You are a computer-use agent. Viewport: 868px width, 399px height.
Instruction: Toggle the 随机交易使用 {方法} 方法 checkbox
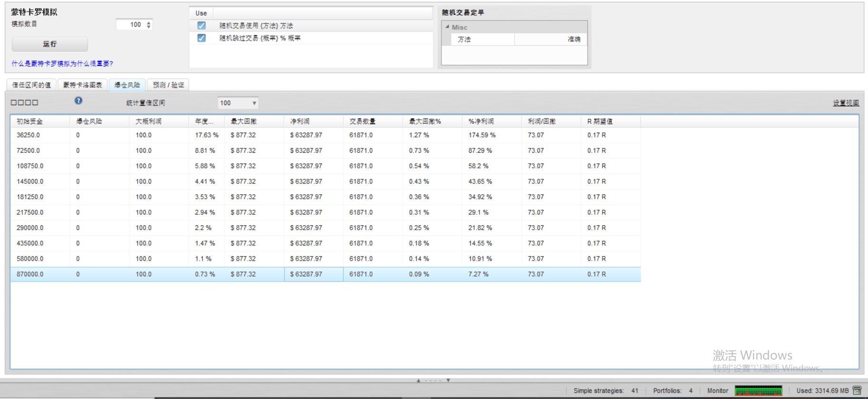(x=202, y=26)
